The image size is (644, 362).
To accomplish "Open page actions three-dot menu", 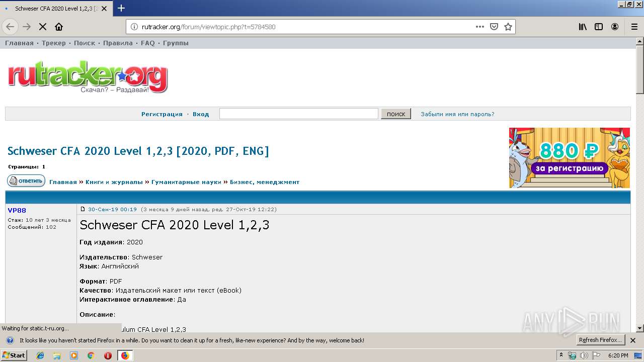I will (479, 27).
